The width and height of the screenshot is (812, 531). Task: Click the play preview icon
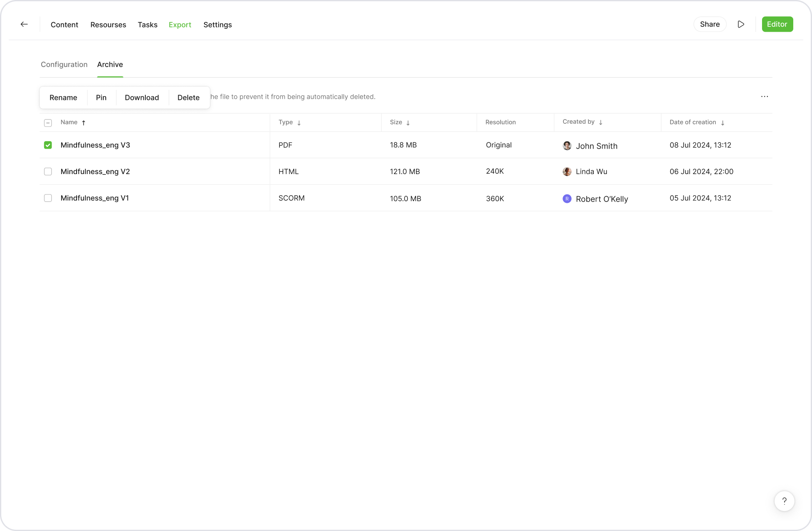(741, 25)
